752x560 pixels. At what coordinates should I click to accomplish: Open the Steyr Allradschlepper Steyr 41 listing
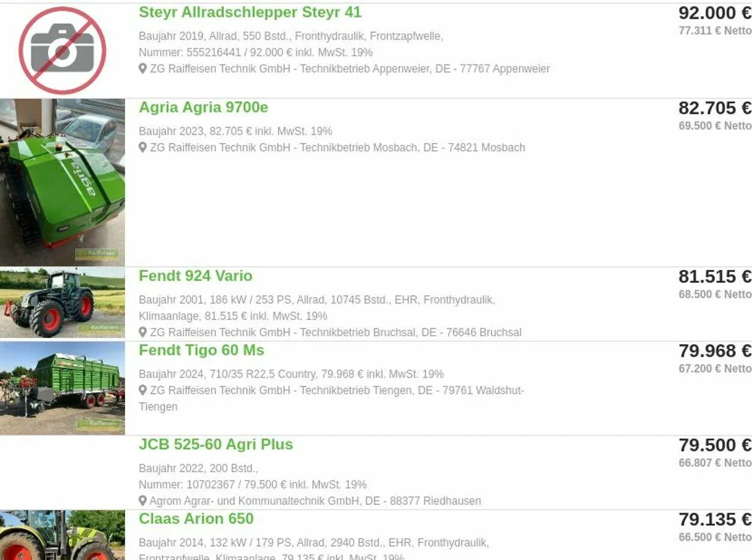(250, 12)
